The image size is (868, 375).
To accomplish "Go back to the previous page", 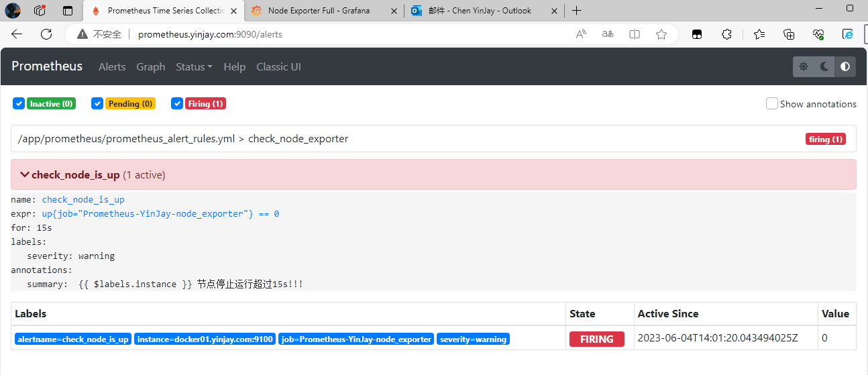I will (17, 34).
